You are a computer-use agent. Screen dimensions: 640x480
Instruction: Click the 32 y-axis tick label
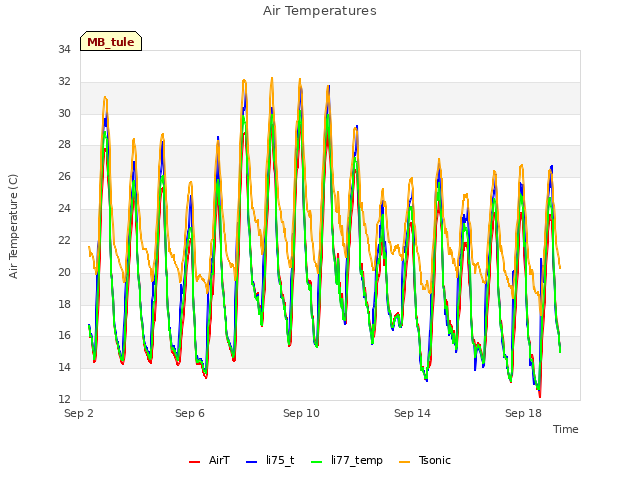[x=64, y=82]
